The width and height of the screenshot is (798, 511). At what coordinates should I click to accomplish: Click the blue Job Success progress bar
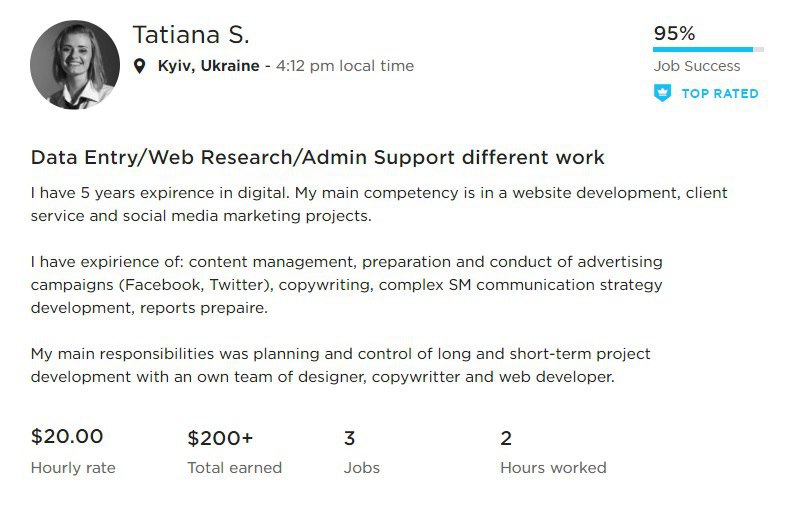tap(703, 49)
